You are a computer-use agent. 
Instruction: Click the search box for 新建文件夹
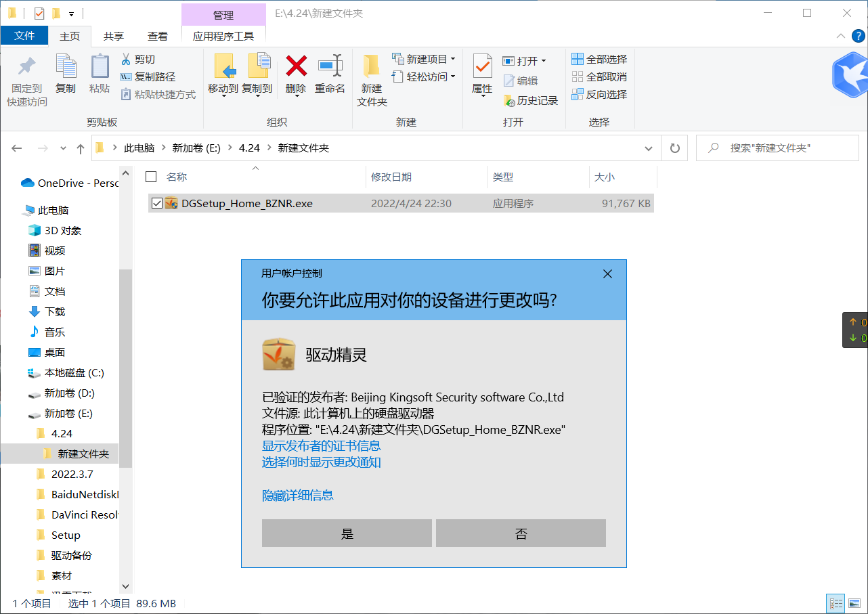pyautogui.click(x=777, y=148)
